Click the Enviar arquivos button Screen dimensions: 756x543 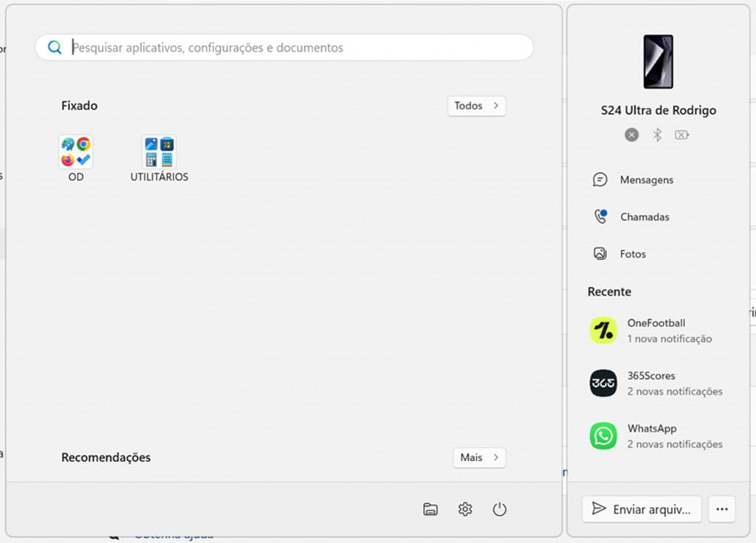(x=641, y=509)
